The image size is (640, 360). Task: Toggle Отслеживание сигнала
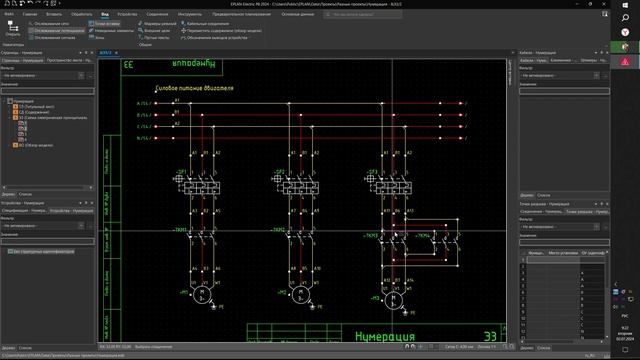tap(52, 38)
